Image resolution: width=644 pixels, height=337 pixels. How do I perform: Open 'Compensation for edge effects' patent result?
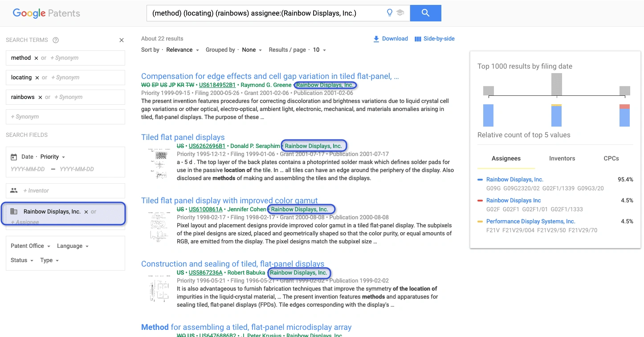point(270,76)
